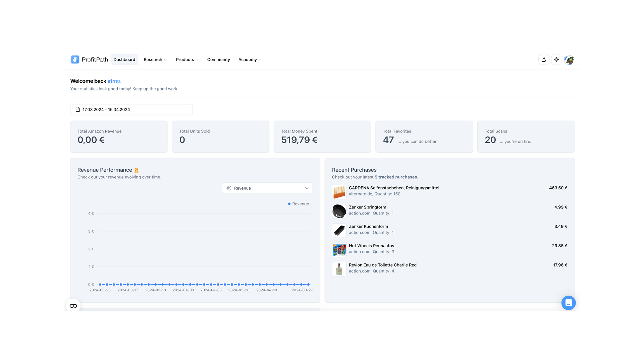Click the 2024-03-23 chart axis label

pos(100,290)
